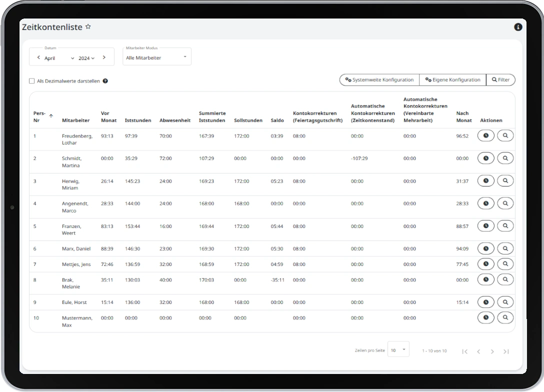Open Systemweite Konfiguration
The height and width of the screenshot is (392, 544).
point(379,80)
